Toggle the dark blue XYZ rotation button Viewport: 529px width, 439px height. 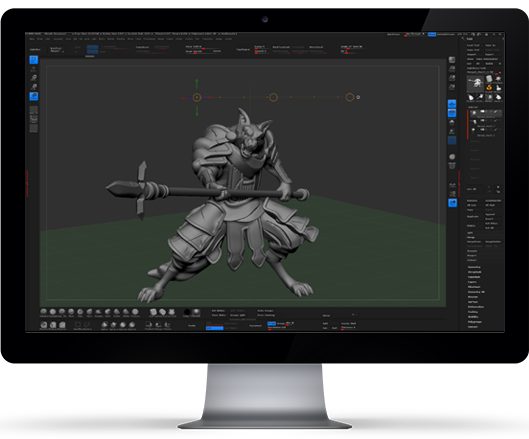point(452,140)
